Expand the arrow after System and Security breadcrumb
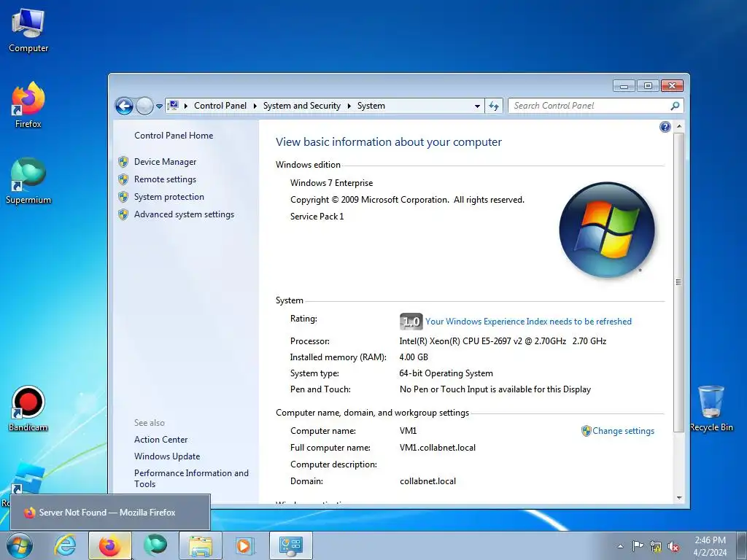The height and width of the screenshot is (560, 747). 349,106
